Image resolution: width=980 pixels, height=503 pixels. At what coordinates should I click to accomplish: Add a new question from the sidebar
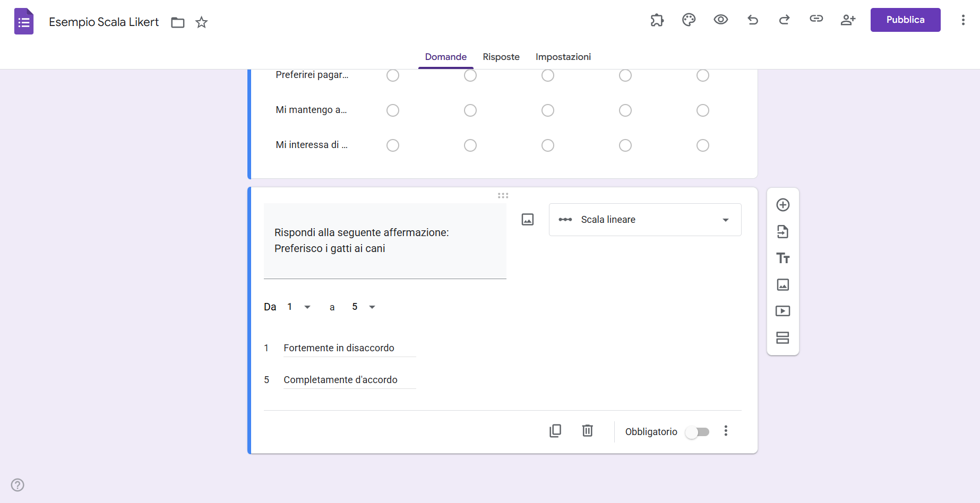(x=783, y=205)
